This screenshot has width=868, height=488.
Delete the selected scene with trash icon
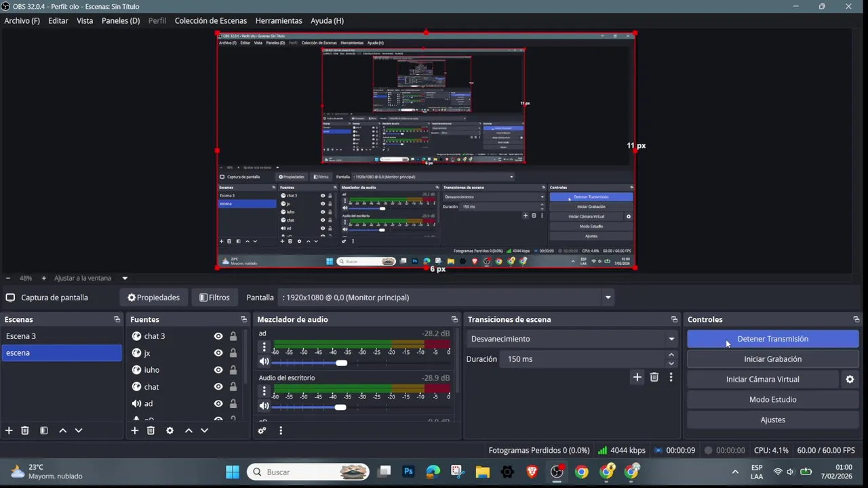[25, 430]
